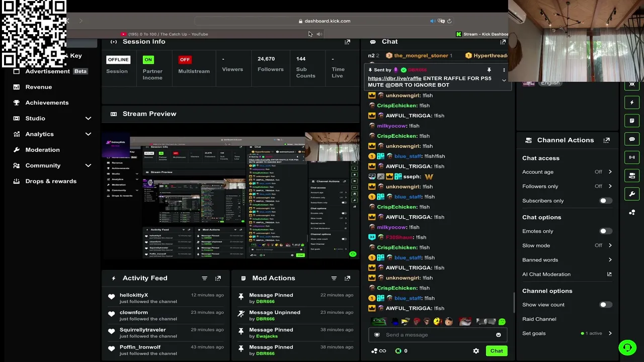The width and height of the screenshot is (644, 362).
Task: Open Drops & rewards page
Action: (x=51, y=181)
